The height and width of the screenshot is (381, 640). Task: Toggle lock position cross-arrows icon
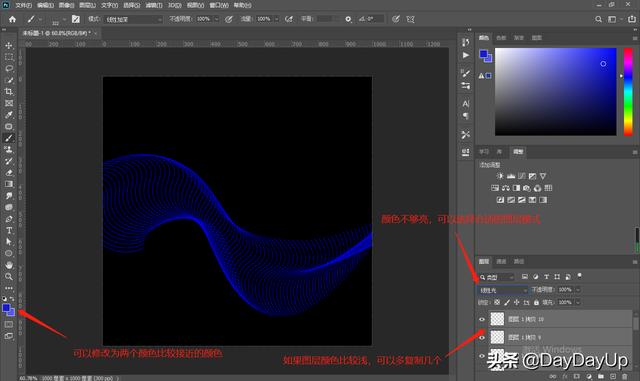tap(516, 302)
